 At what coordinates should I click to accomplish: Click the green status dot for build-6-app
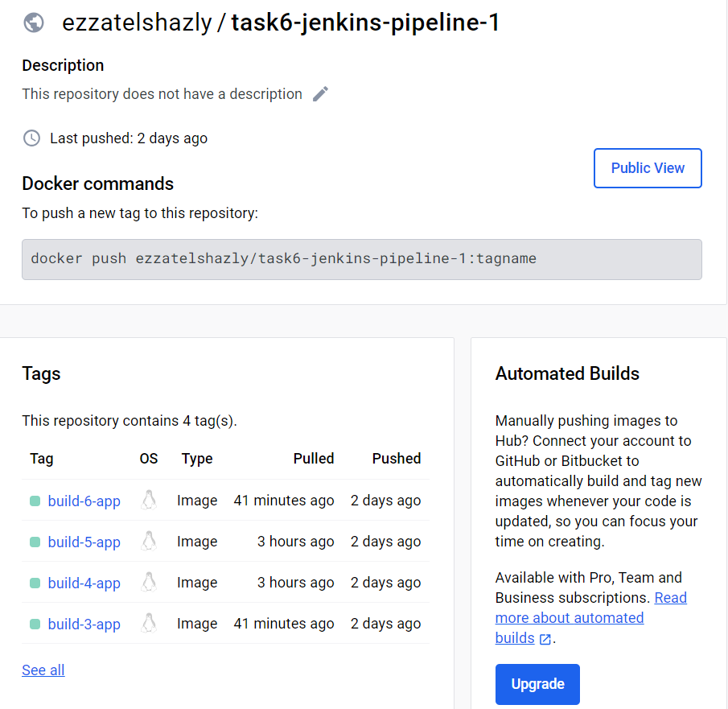[x=35, y=501]
